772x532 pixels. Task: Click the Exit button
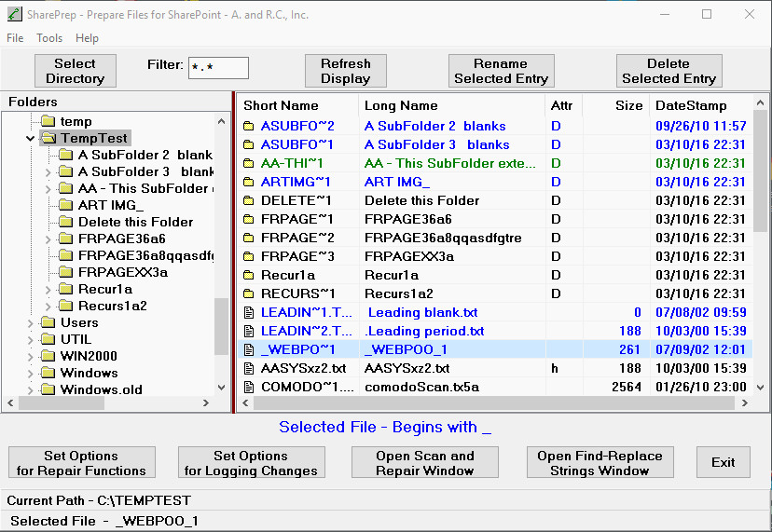click(x=724, y=463)
